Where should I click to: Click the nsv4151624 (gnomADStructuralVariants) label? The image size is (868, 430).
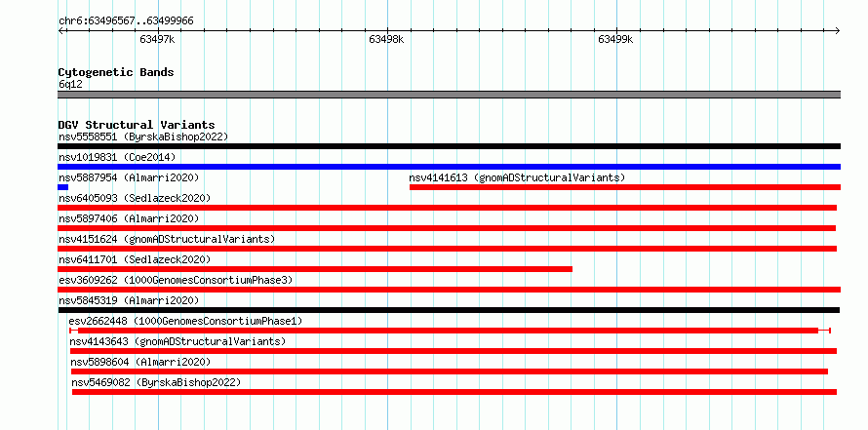tap(167, 239)
